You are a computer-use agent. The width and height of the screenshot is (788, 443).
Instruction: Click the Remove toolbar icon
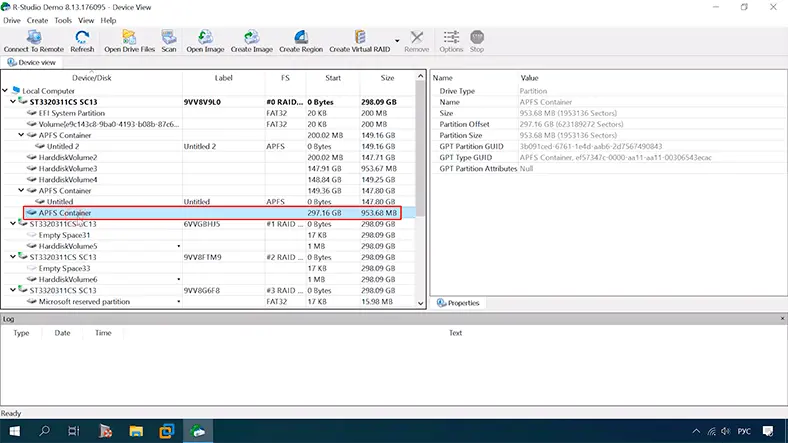tap(417, 41)
